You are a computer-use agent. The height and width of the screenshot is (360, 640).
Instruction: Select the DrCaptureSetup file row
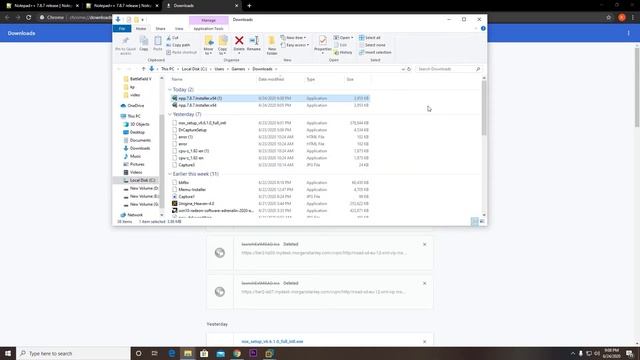pyautogui.click(x=270, y=130)
